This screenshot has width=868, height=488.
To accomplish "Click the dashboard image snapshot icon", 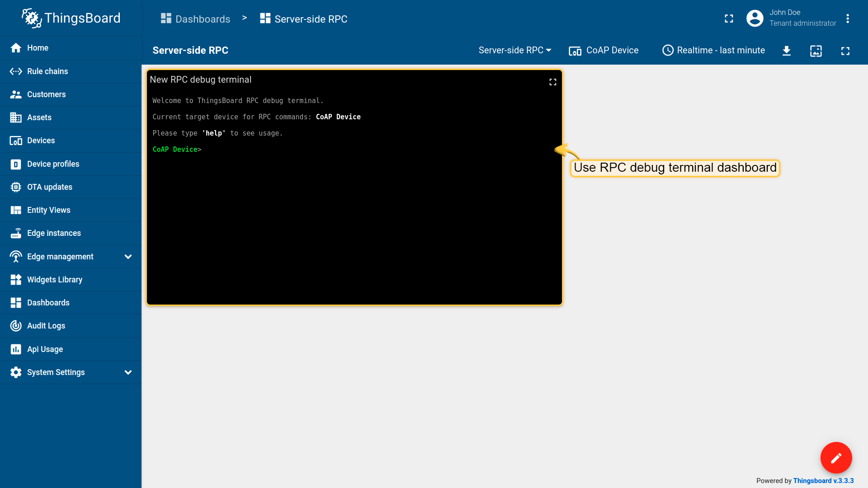I will (816, 51).
